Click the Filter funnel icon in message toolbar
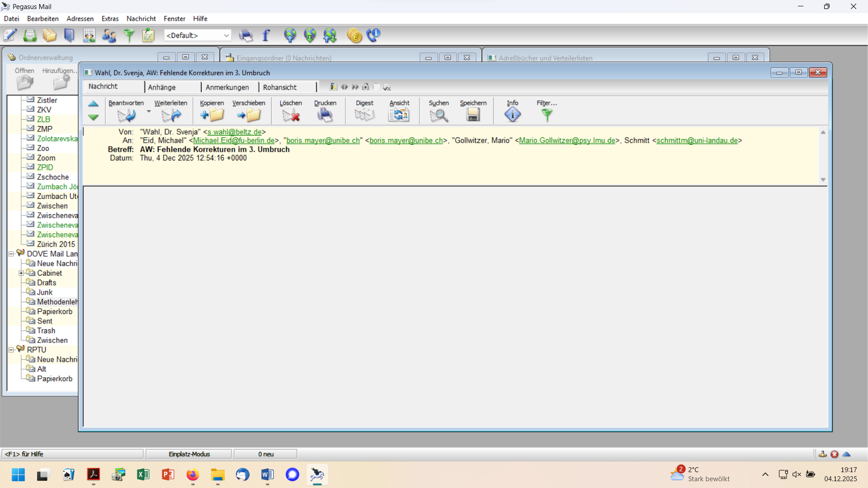This screenshot has width=868, height=488. (x=547, y=115)
